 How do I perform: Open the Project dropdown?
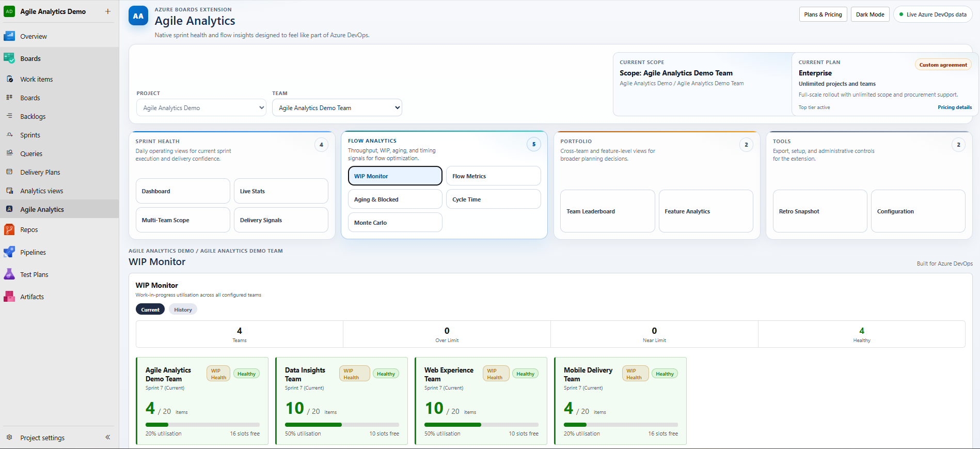(201, 107)
